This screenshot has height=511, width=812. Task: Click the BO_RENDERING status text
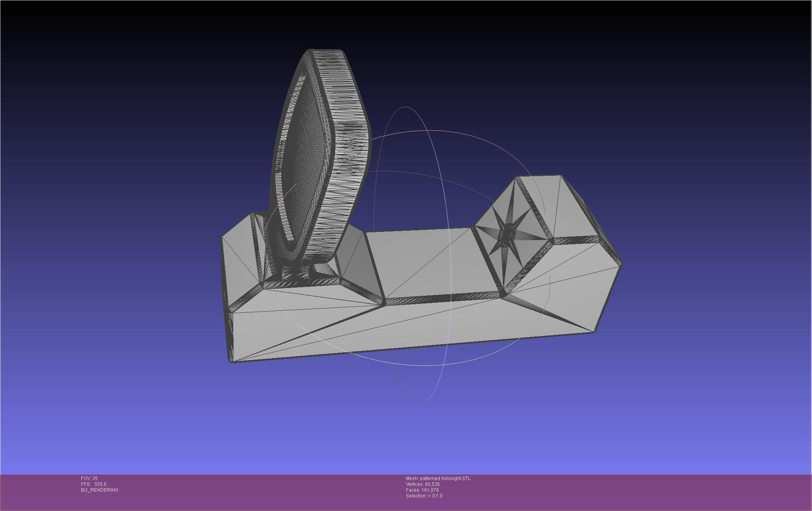click(x=100, y=490)
